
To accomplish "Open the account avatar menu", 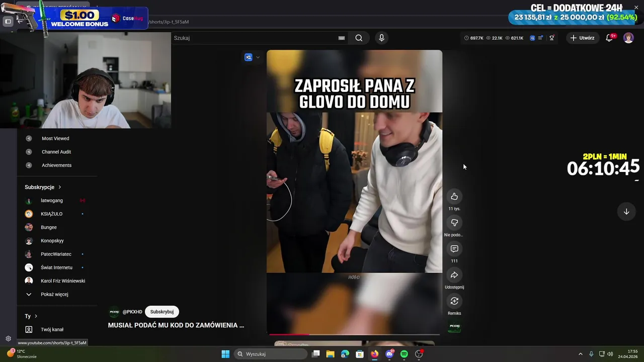I will (628, 38).
